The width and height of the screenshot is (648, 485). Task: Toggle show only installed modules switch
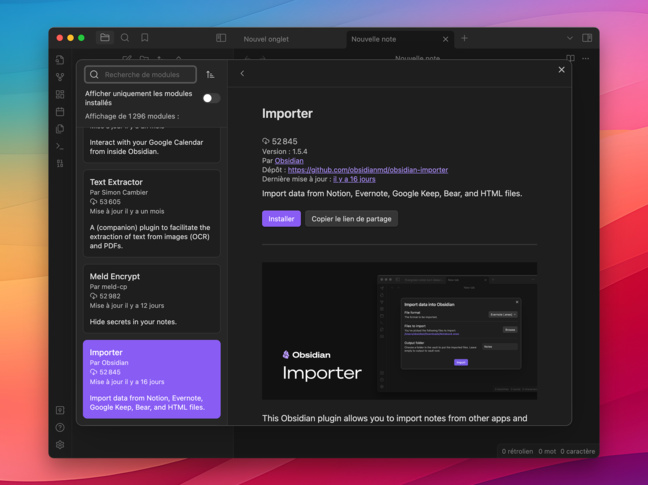211,98
